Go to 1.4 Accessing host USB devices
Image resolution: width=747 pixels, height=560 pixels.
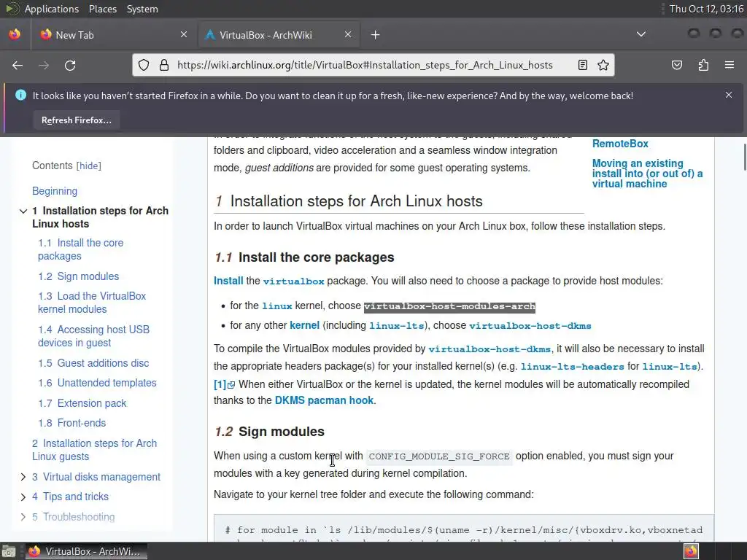[x=93, y=336]
